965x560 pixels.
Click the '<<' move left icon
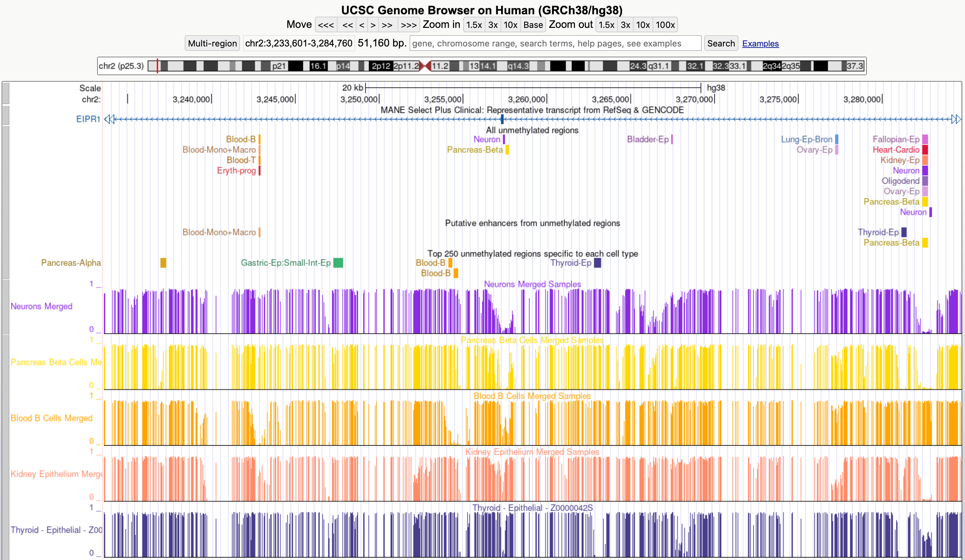tap(348, 25)
